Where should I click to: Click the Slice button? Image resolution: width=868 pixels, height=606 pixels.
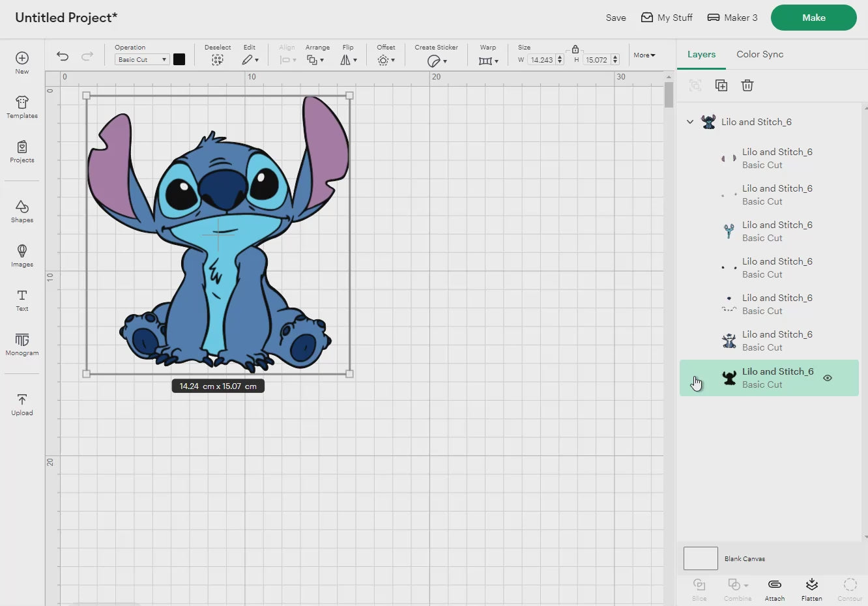(x=699, y=589)
